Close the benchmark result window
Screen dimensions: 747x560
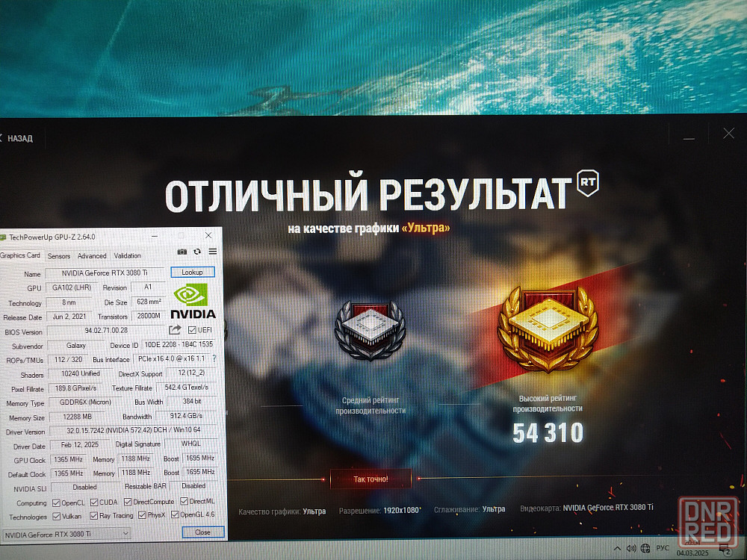(728, 134)
